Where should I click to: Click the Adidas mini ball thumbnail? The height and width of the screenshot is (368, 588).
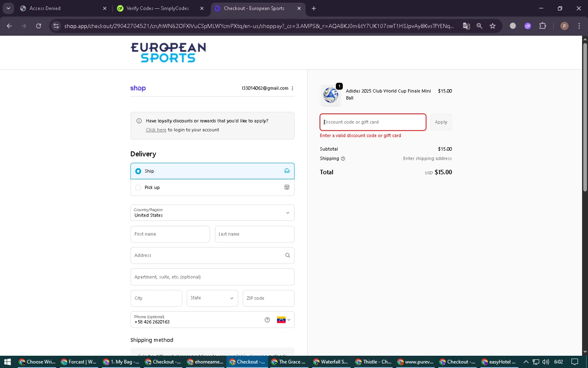tap(331, 95)
